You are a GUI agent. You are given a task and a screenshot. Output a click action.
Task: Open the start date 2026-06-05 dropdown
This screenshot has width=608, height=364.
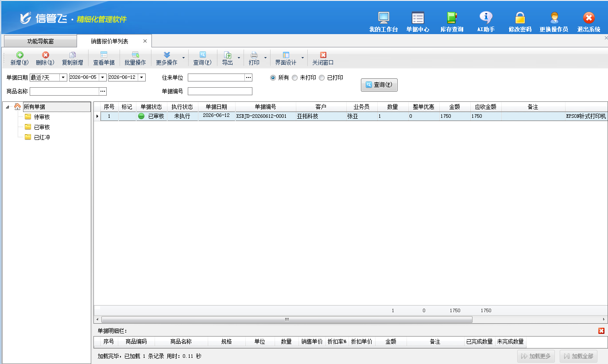pyautogui.click(x=103, y=77)
